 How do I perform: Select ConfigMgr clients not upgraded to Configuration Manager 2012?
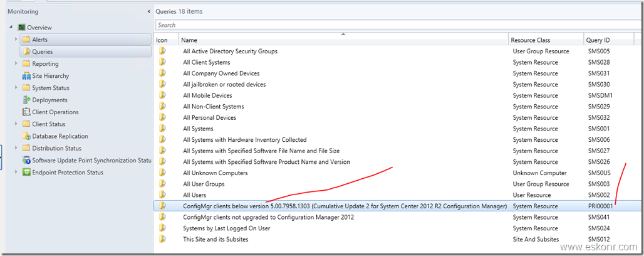(268, 217)
